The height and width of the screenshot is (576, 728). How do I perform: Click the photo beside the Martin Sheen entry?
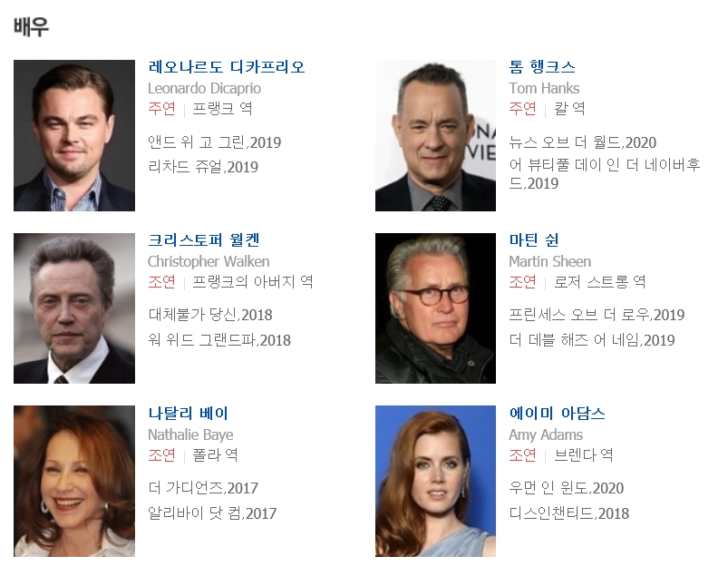click(x=435, y=308)
